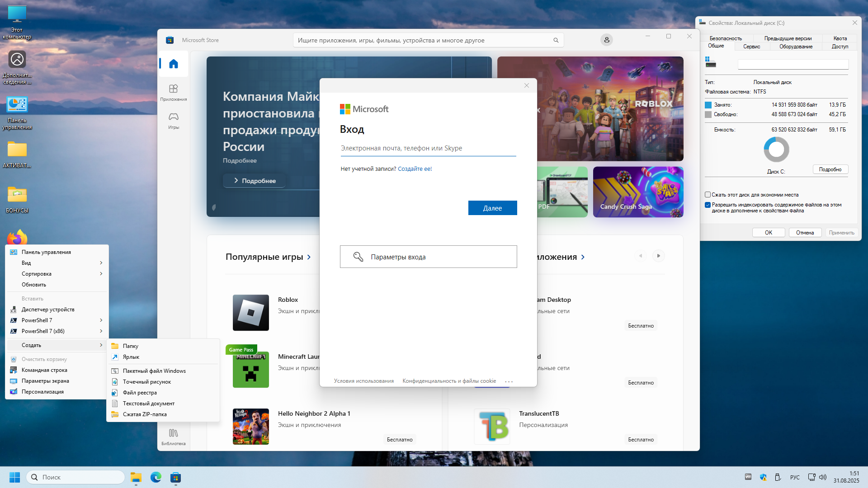Switch to the Безопасность tab
The width and height of the screenshot is (868, 488).
[726, 38]
